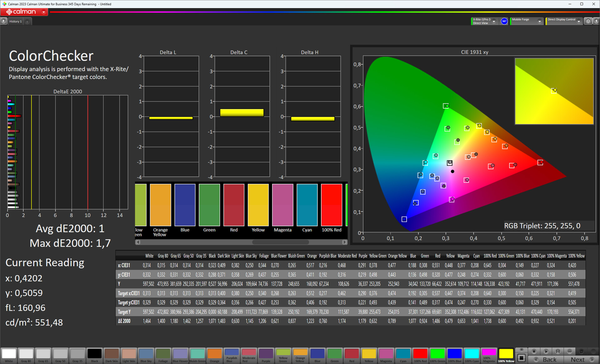600x364 pixels.
Task: Open settings via the gear icon
Action: (588, 21)
